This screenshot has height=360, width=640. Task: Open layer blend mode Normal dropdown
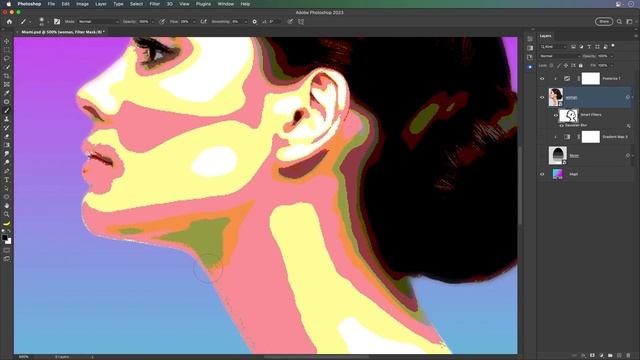pos(559,56)
